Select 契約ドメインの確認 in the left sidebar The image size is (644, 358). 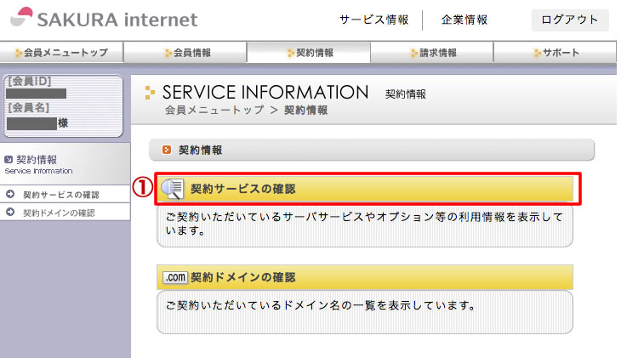pos(58,213)
